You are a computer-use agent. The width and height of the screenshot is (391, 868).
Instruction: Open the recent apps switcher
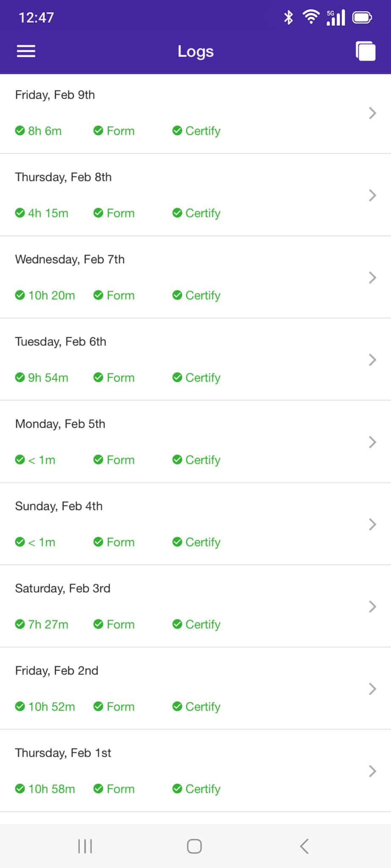85,846
